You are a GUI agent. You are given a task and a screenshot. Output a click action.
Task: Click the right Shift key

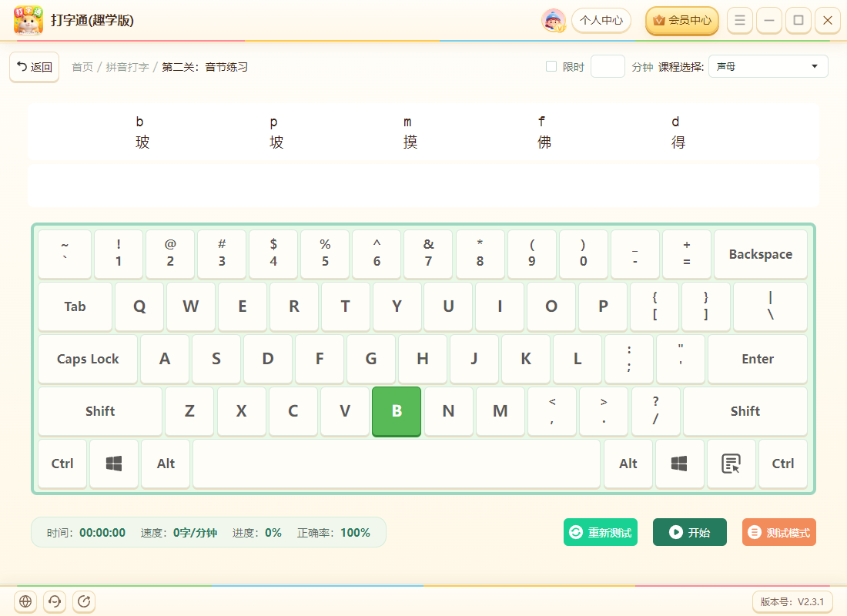[745, 411]
